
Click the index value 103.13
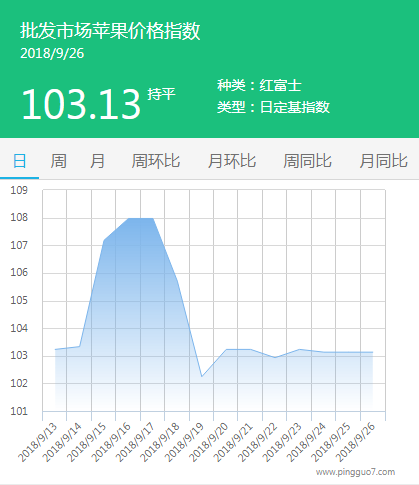tap(81, 104)
